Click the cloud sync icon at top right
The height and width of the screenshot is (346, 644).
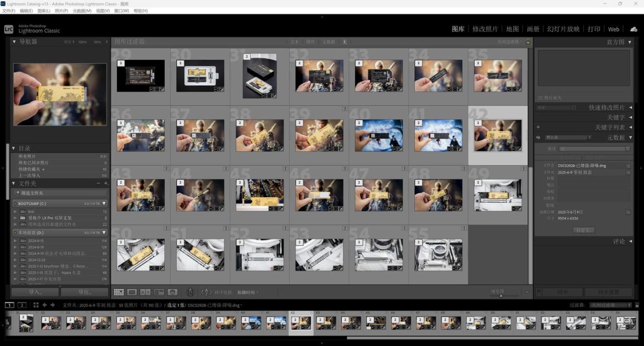tap(633, 29)
